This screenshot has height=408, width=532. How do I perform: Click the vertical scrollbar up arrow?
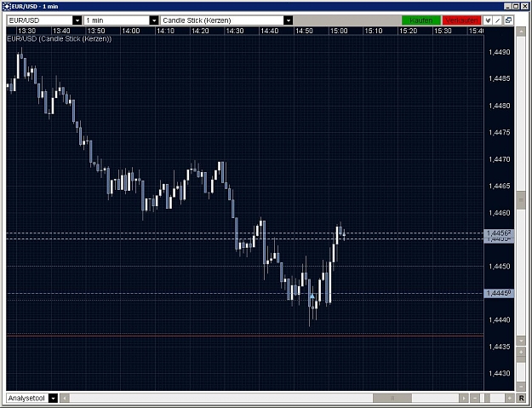(521, 32)
